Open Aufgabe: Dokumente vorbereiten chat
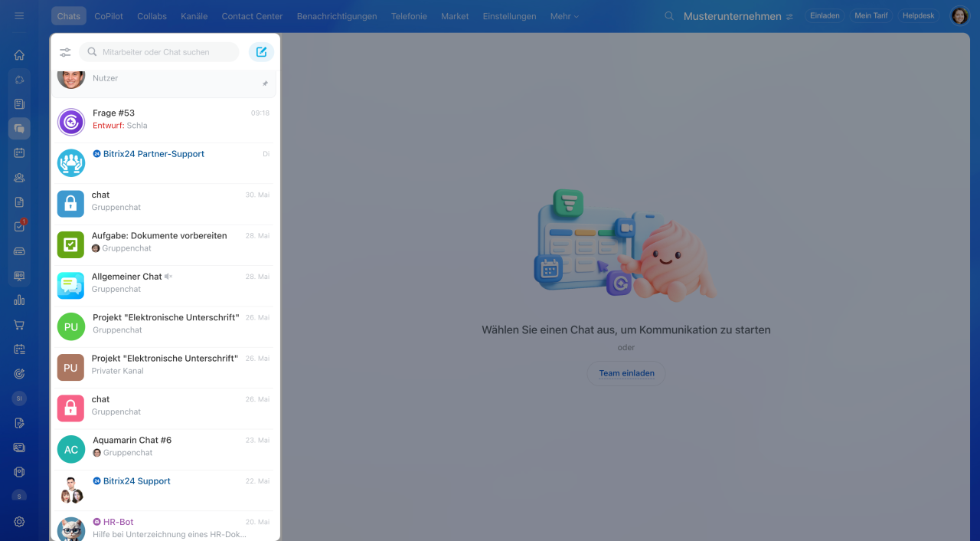The height and width of the screenshot is (541, 980). coord(165,244)
